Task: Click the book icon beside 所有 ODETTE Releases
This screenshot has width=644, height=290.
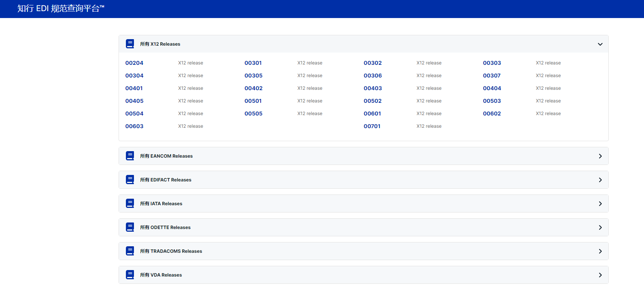Action: point(130,227)
